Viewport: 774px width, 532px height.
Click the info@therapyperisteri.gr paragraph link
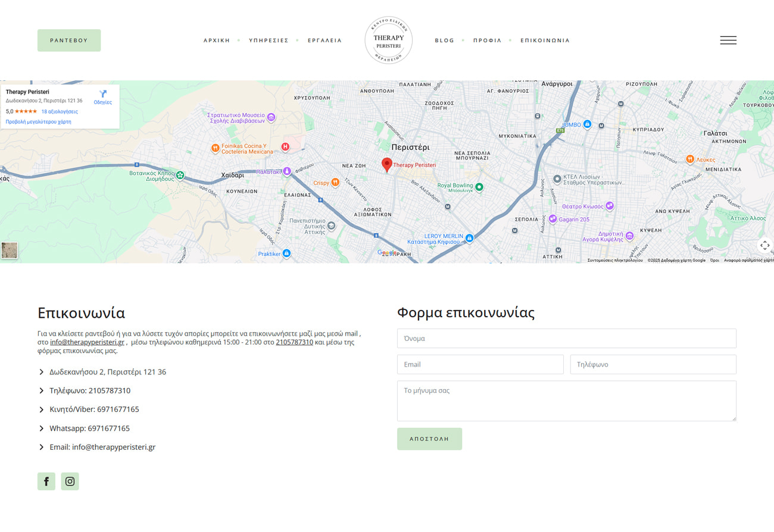click(87, 342)
